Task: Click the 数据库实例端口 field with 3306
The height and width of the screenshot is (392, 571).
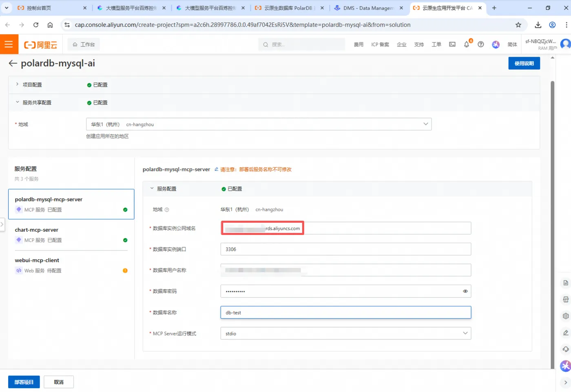Action: click(x=345, y=249)
